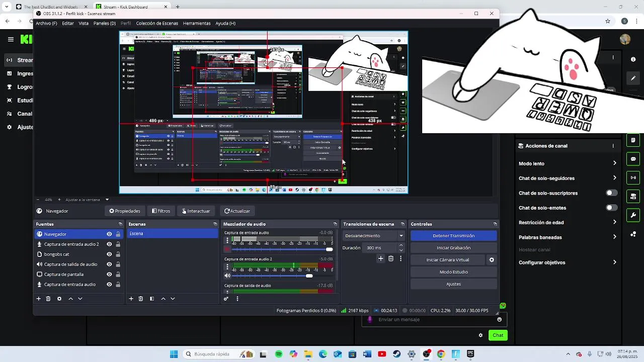Viewport: 644px width, 362px height.
Task: Add a new source in Fuentes panel
Action: click(38, 299)
